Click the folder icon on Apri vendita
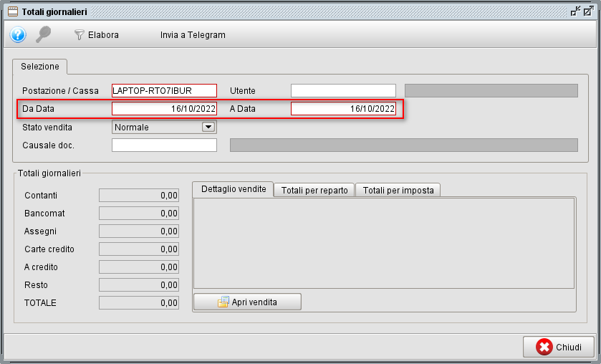This screenshot has height=364, width=601. [223, 302]
